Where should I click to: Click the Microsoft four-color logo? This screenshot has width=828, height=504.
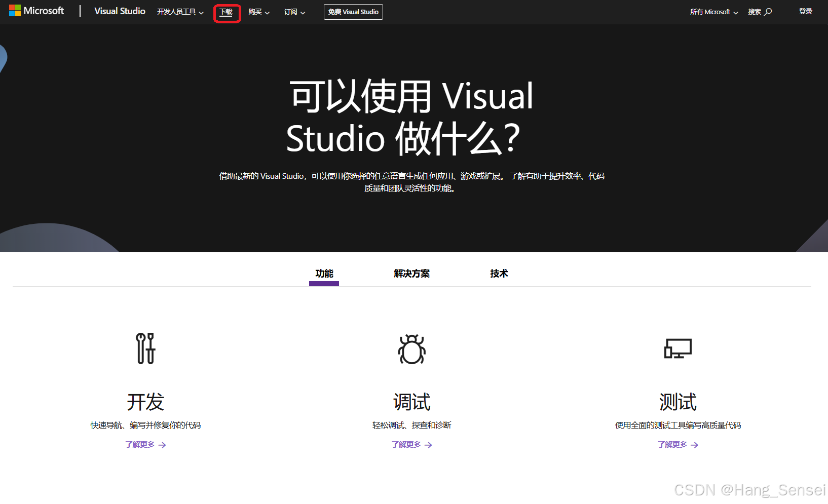pyautogui.click(x=15, y=11)
